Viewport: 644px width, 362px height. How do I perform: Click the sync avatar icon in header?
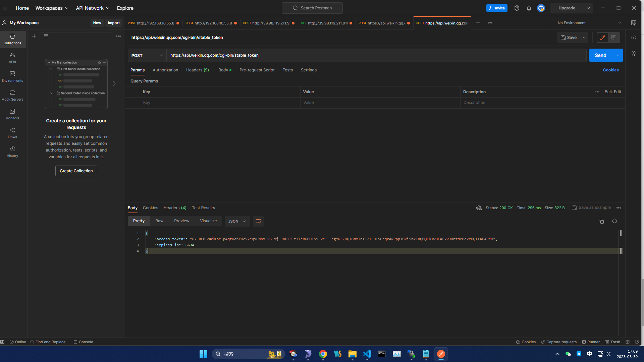pyautogui.click(x=541, y=8)
